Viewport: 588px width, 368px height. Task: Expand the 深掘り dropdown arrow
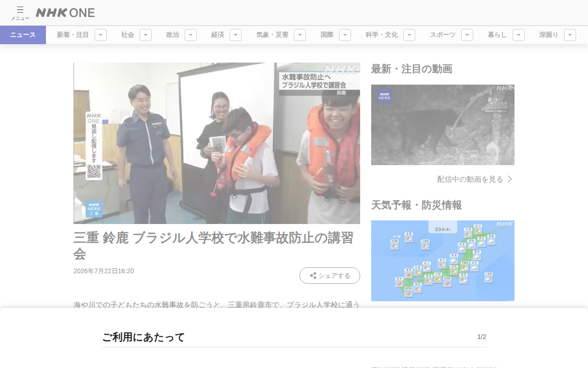[x=570, y=35]
